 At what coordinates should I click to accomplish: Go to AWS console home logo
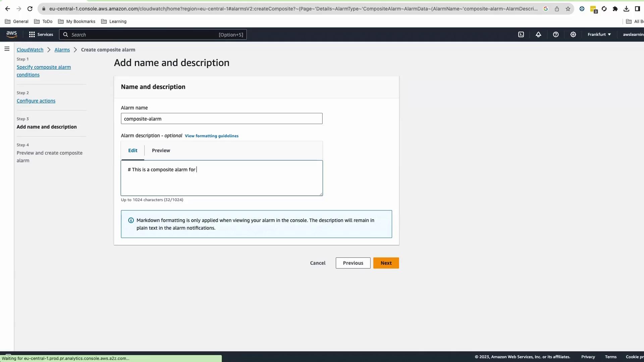click(x=11, y=35)
